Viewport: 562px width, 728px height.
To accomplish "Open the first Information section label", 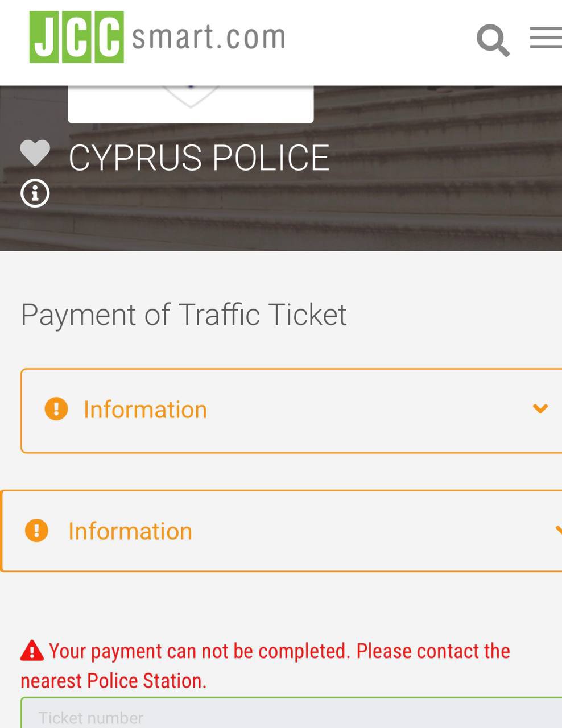I will 145,409.
